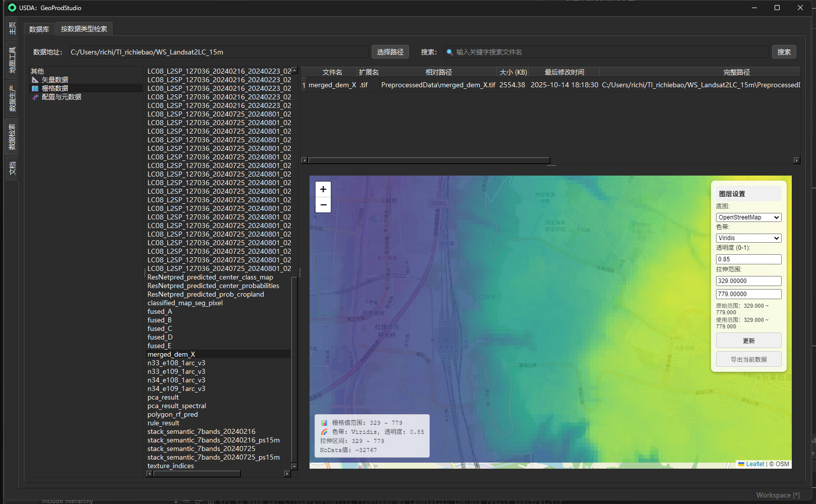
Task: Click the Leaflet attribution link
Action: point(755,464)
